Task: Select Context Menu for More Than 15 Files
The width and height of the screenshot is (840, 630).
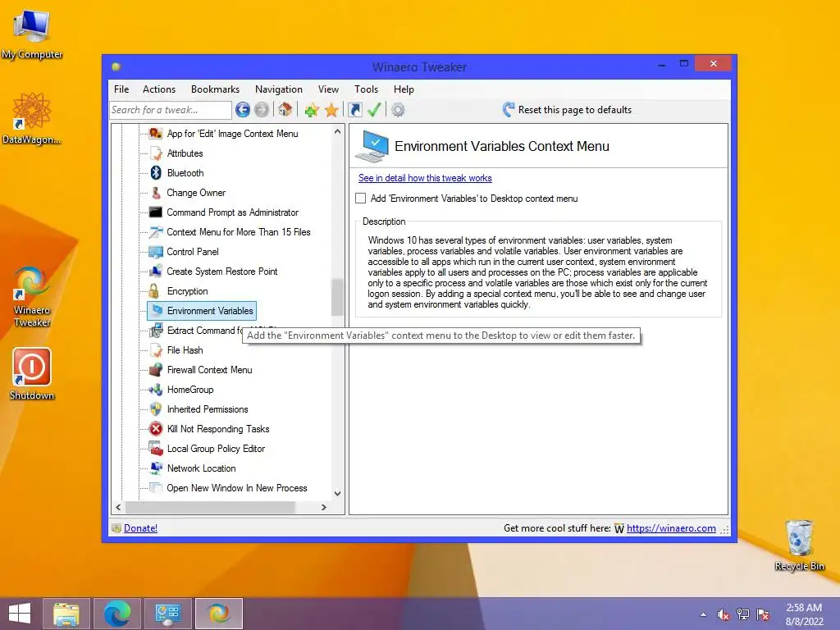Action: pos(239,232)
